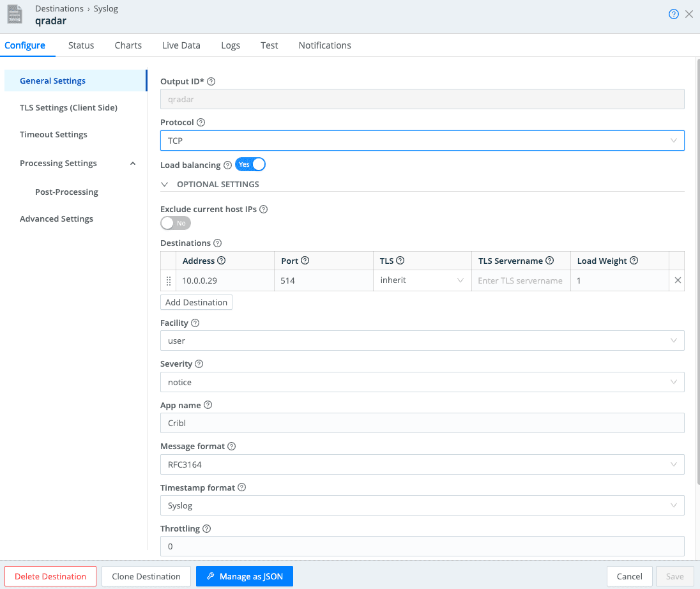Open the Notifications tab

pyautogui.click(x=324, y=45)
